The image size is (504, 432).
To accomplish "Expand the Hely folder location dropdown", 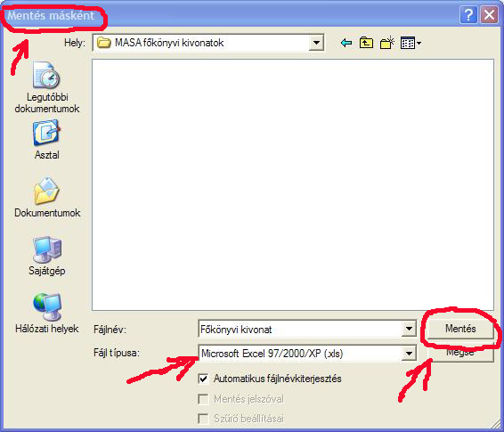I will point(316,43).
